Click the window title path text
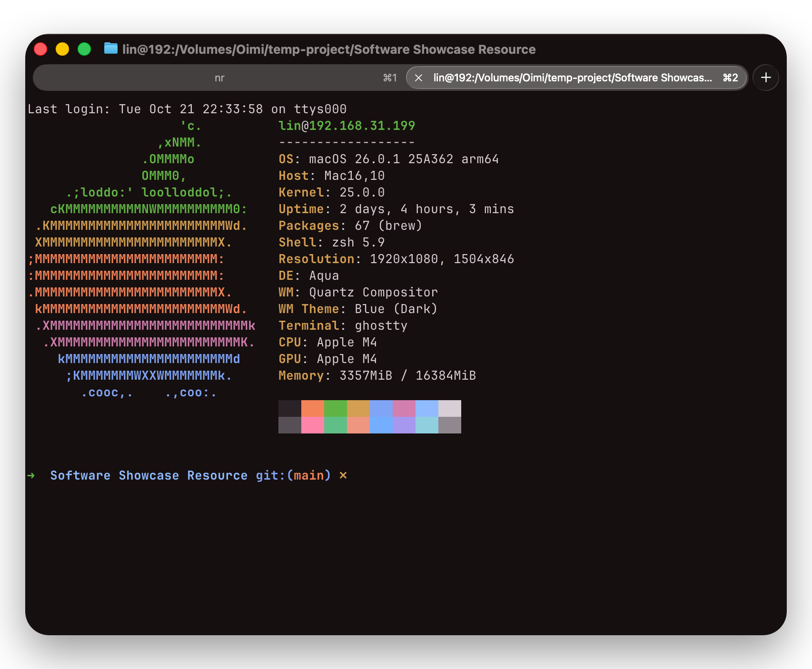 point(328,49)
